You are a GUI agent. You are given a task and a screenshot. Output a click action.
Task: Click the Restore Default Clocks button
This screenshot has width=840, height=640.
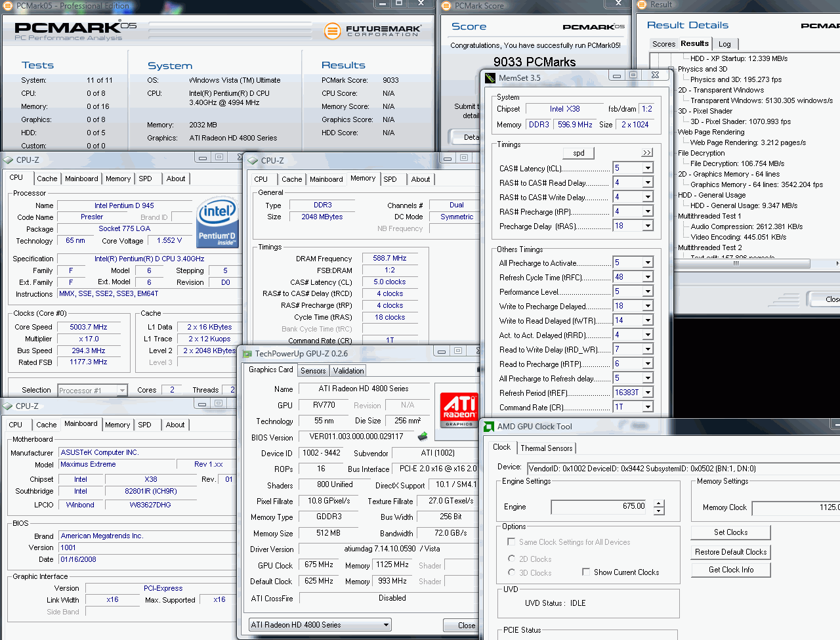tap(731, 552)
